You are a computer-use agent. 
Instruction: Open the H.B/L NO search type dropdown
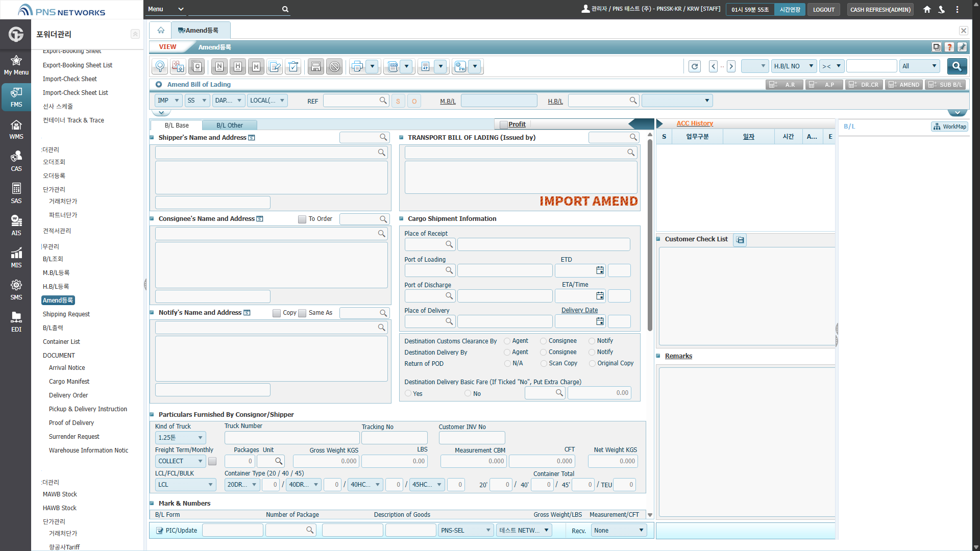794,66
